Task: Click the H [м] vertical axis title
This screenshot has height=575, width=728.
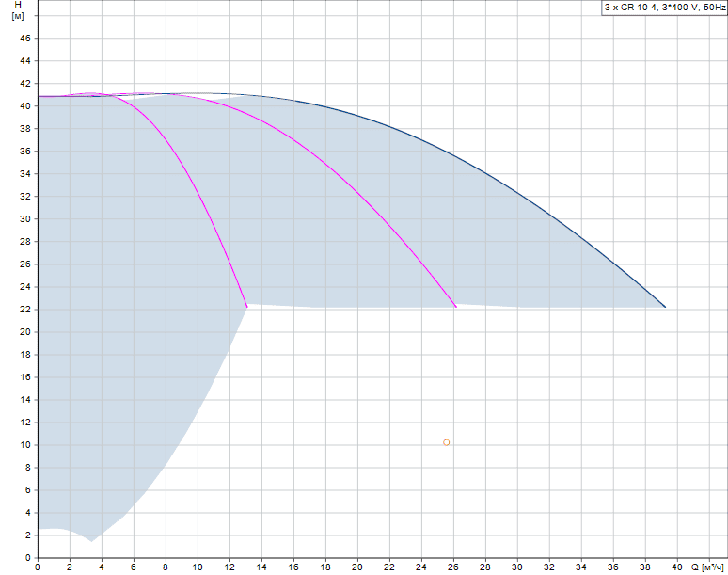Action: [x=18, y=10]
